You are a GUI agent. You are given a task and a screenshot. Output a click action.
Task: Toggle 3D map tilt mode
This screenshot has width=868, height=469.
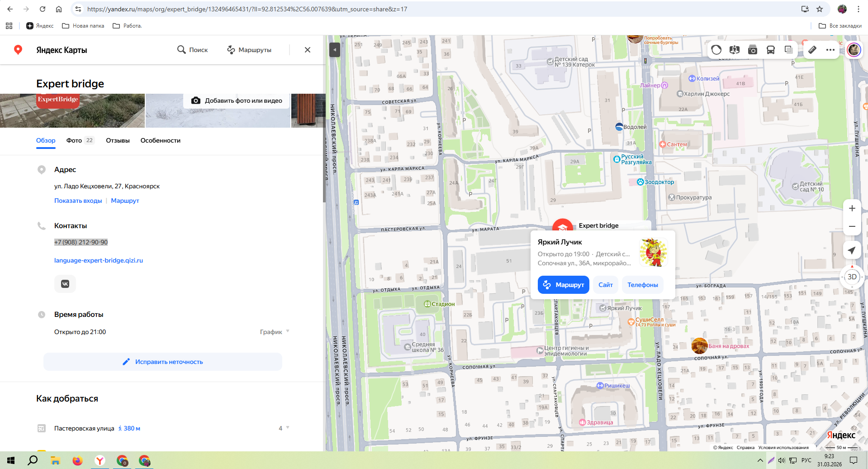point(852,277)
